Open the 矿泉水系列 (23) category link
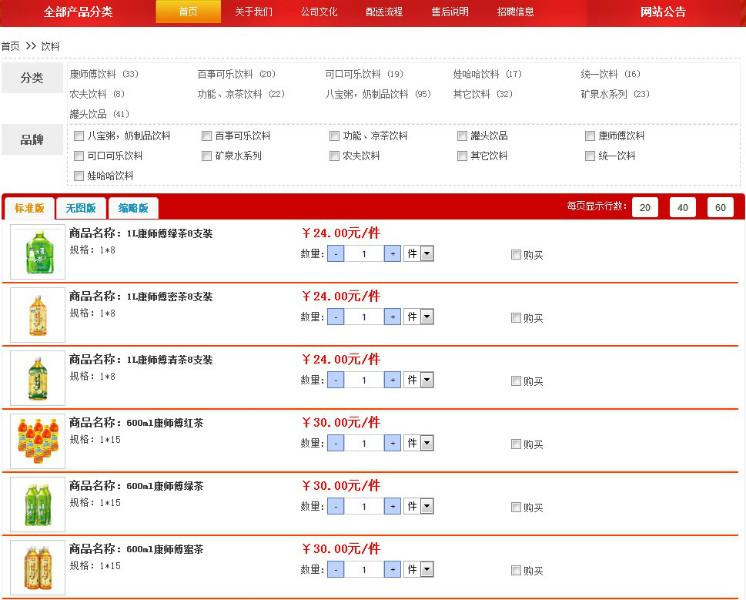The image size is (746, 600). click(615, 94)
